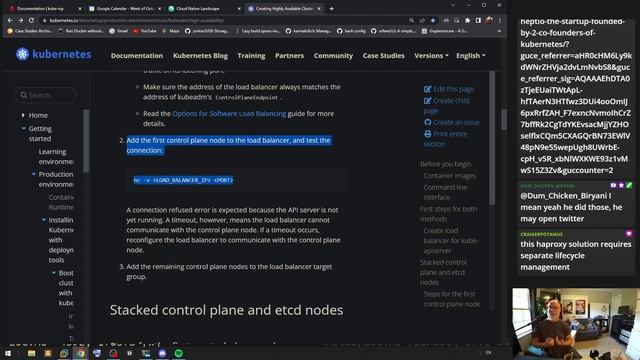Open a new browser tab with plus

click(x=331, y=8)
